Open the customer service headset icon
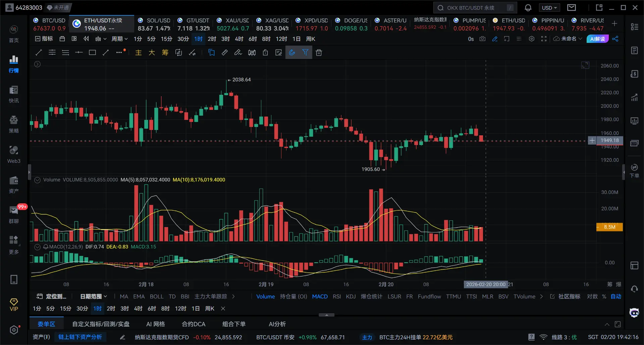The width and height of the screenshot is (644, 345). tap(634, 289)
